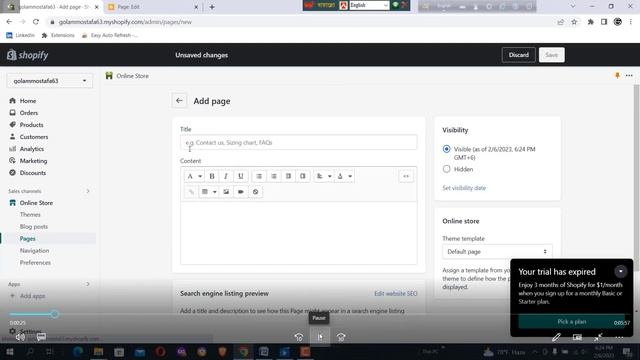
Task: Click the Set visibility date link
Action: pyautogui.click(x=464, y=188)
